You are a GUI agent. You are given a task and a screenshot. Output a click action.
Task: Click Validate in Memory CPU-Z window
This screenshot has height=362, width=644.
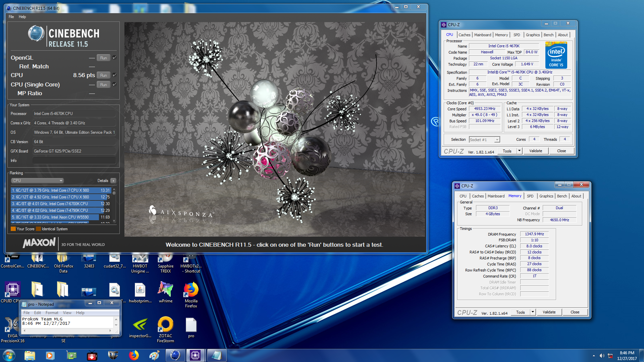(549, 312)
